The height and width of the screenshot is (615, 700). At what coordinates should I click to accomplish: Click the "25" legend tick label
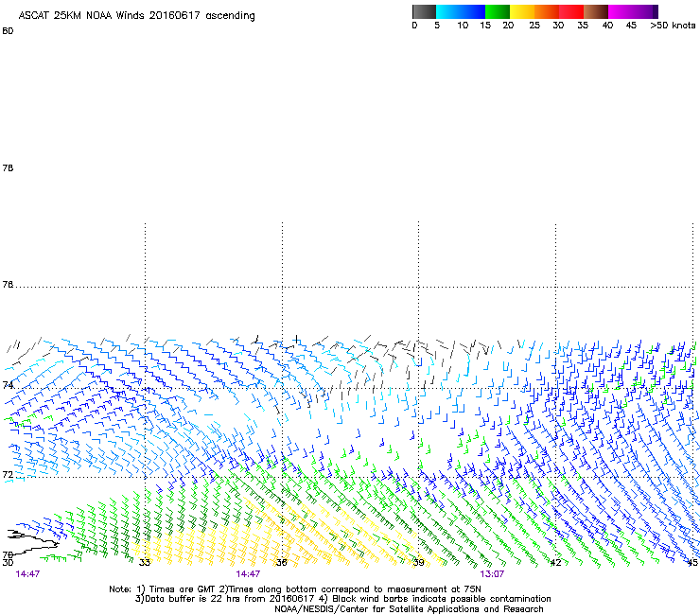[534, 26]
